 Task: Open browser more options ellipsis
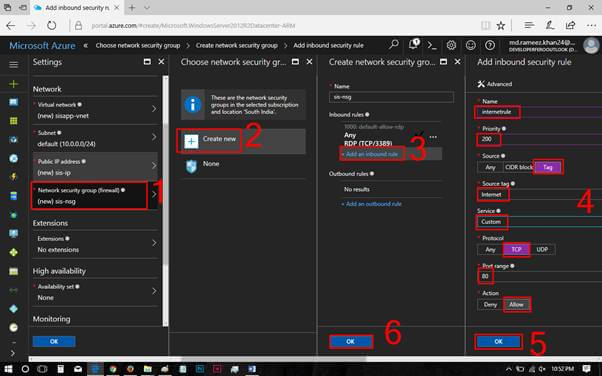(591, 25)
